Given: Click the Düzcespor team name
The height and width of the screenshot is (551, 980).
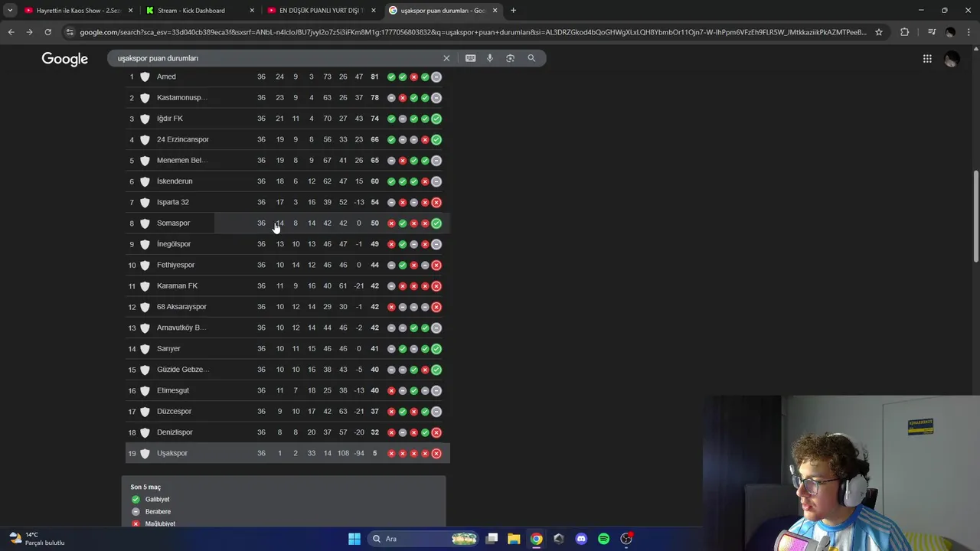Looking at the screenshot, I should pos(174,412).
